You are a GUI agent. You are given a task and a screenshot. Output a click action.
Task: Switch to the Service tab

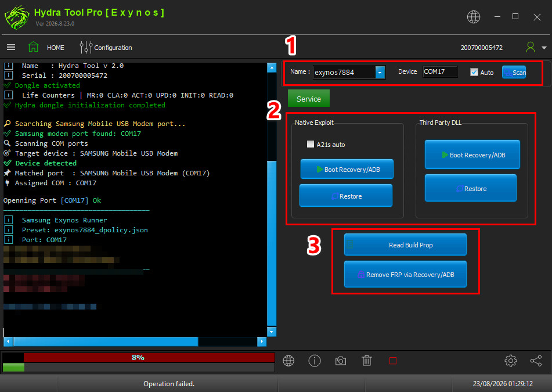coord(308,99)
